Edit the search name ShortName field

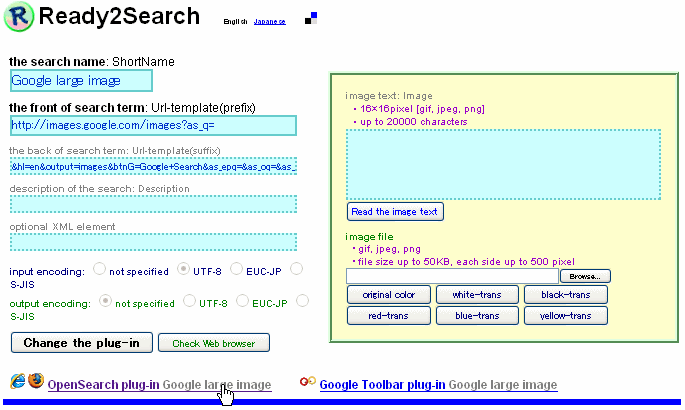tap(81, 81)
